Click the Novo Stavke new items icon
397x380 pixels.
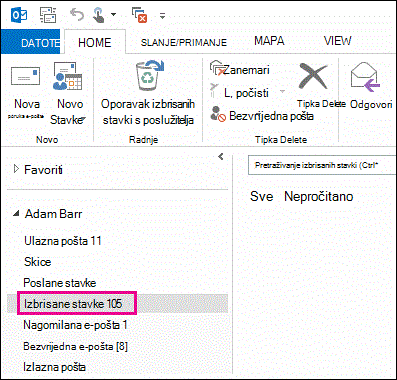pyautogui.click(x=68, y=76)
